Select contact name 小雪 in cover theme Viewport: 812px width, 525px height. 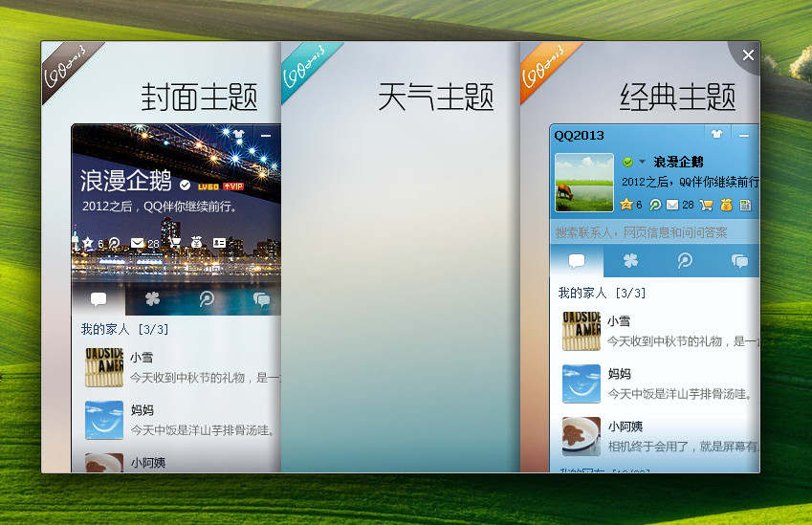[x=142, y=358]
